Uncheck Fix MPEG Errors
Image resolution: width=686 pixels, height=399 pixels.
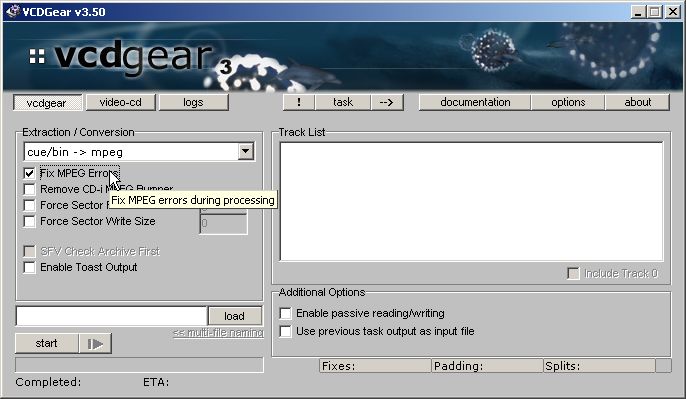[29, 173]
